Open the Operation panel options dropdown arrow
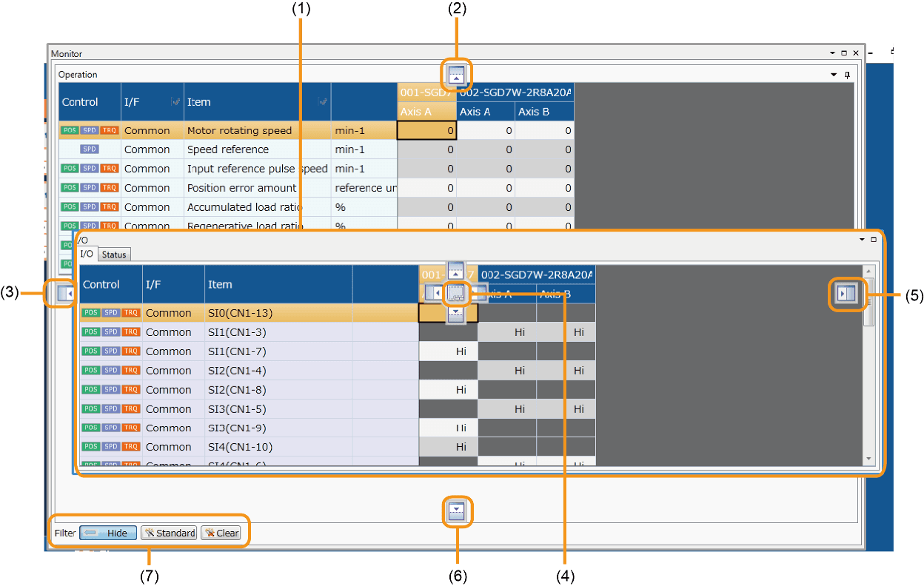This screenshot has height=586, width=924. coord(834,75)
